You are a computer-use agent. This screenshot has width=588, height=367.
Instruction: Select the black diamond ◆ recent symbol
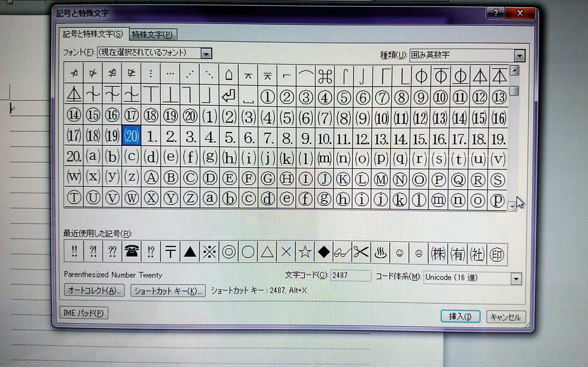point(323,252)
